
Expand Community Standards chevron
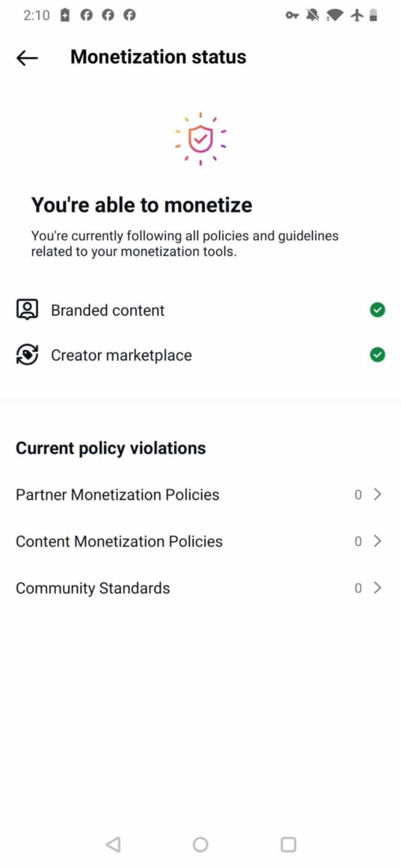377,587
